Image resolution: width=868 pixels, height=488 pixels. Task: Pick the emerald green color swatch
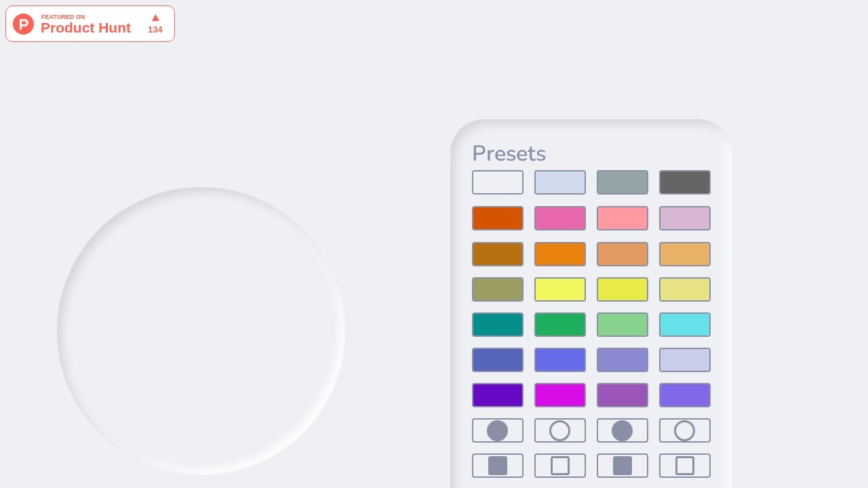click(560, 325)
